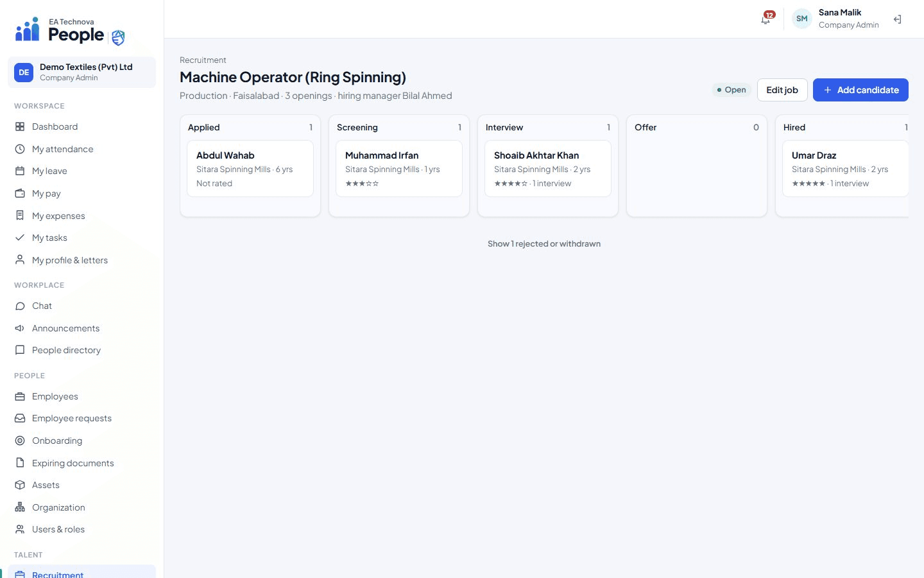
Task: Click the Recruitment breadcrumb link
Action: [x=203, y=60]
